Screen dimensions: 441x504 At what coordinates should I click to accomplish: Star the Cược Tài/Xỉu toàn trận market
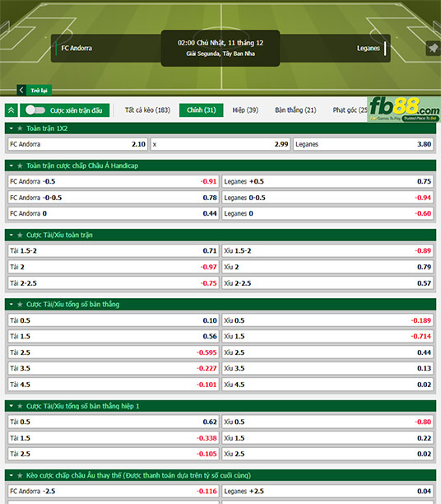pos(20,236)
